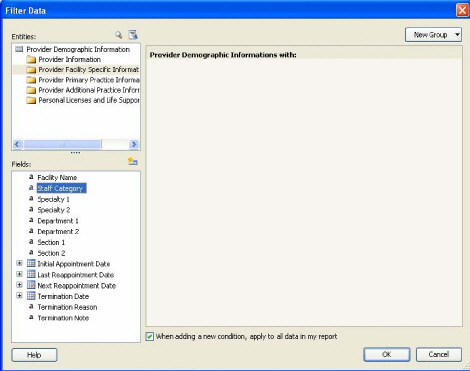
Task: Click the Initial Appointment Date calendar icon
Action: coord(31,264)
